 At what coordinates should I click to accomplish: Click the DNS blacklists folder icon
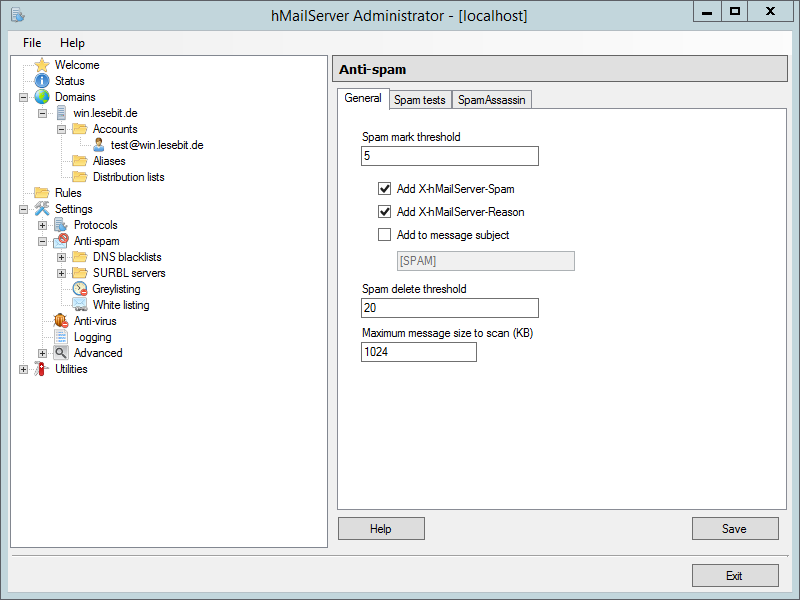pos(80,257)
